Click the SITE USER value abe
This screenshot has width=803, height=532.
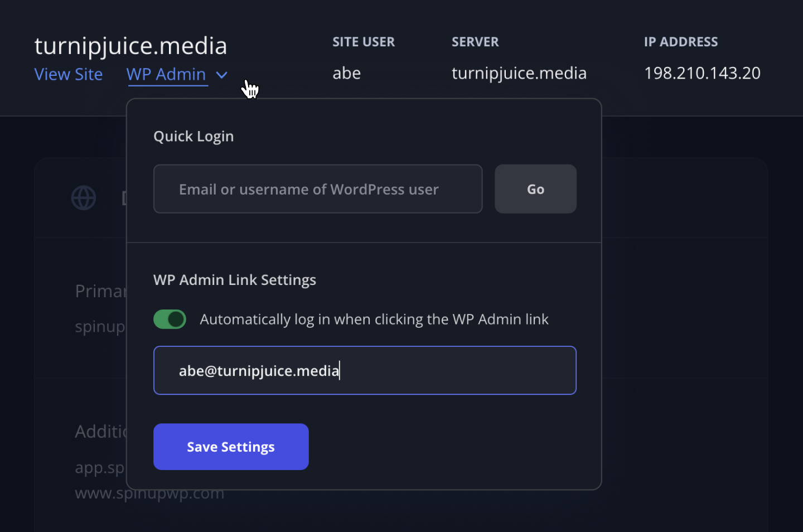click(x=346, y=73)
